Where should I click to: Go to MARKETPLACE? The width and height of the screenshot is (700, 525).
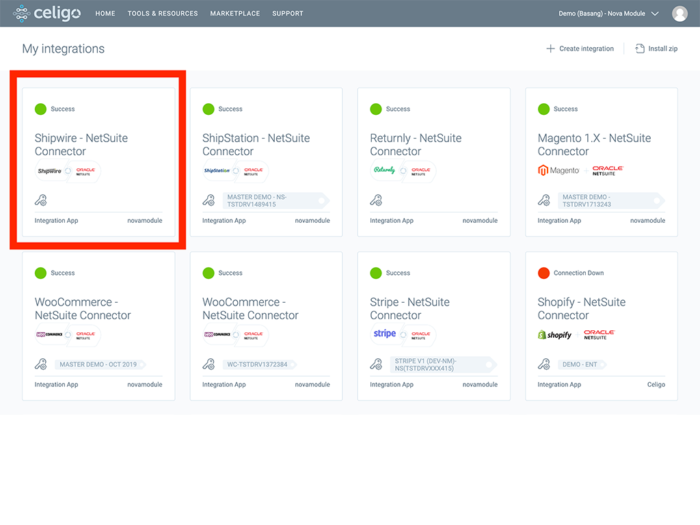[x=235, y=13]
